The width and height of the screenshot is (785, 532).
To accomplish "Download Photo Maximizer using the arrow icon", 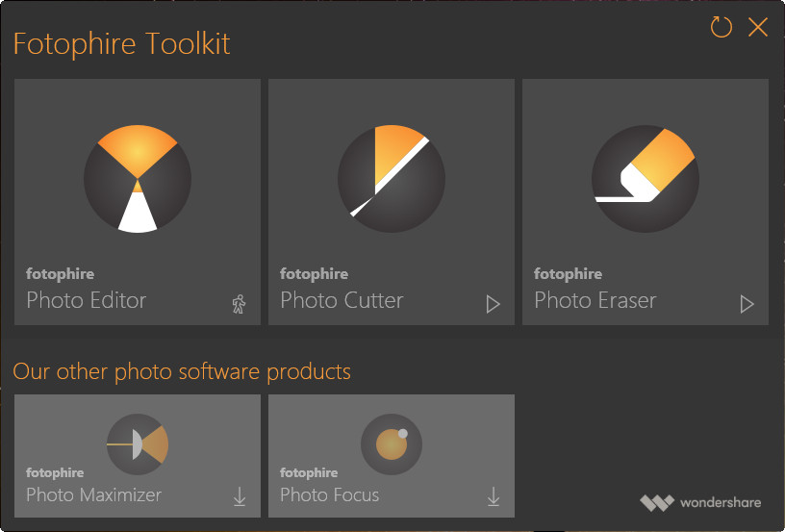I will (x=240, y=496).
